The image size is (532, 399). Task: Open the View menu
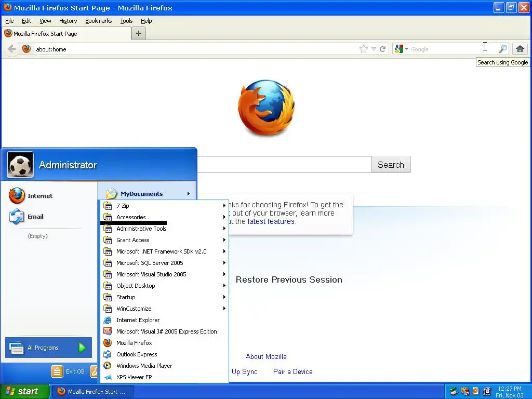click(45, 21)
